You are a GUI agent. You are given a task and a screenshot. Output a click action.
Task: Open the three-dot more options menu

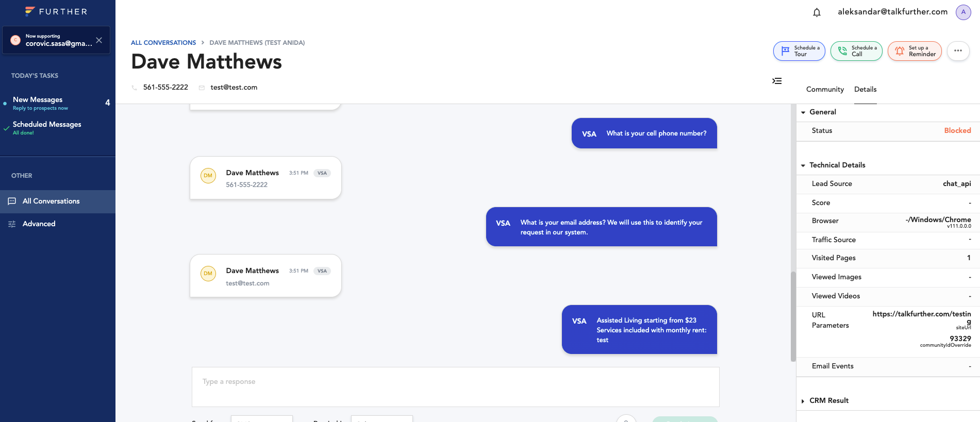click(x=958, y=50)
